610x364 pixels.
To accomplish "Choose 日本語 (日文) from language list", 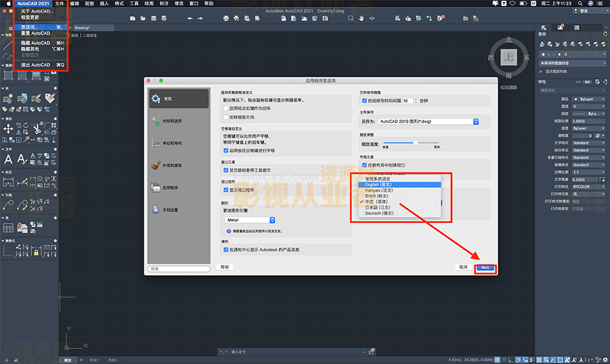I will click(399, 207).
